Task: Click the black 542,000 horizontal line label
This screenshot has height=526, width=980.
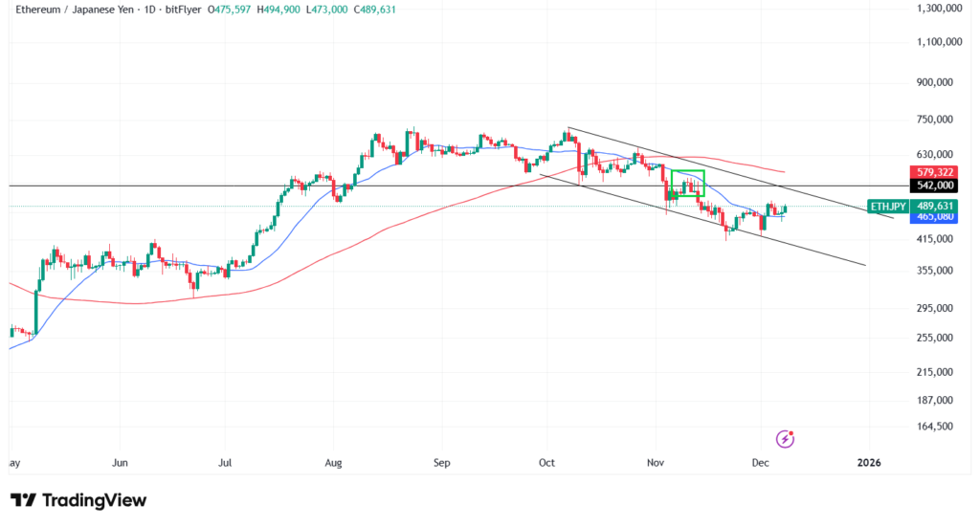Action: click(x=933, y=186)
